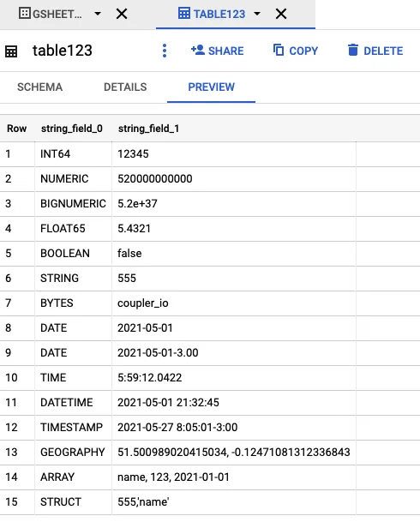Select the 2021-05-01-3.00 value cell
The height and width of the screenshot is (522, 420).
pos(234,353)
